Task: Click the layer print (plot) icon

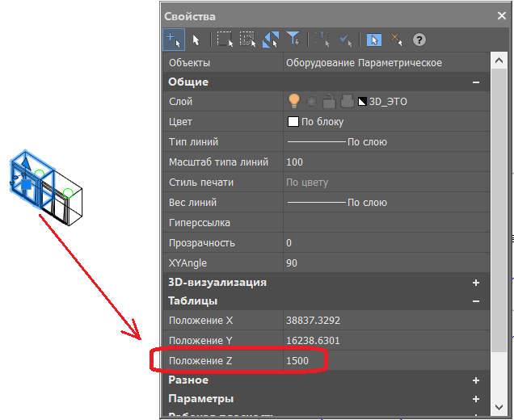Action: click(346, 101)
